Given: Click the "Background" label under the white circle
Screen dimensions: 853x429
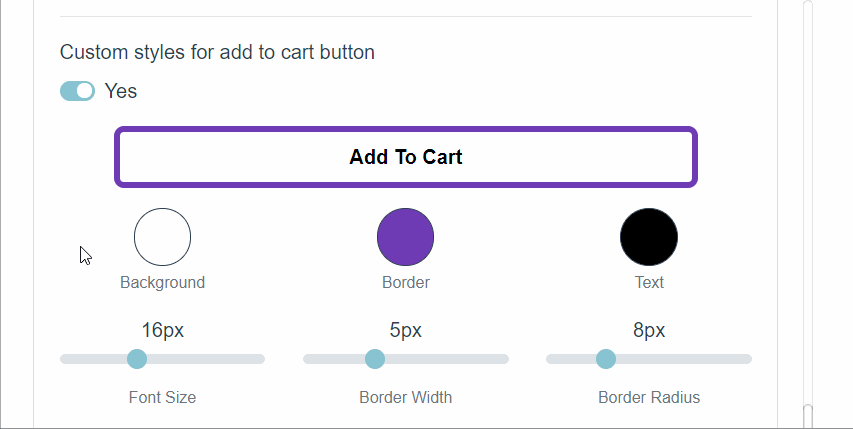Looking at the screenshot, I should (x=162, y=282).
